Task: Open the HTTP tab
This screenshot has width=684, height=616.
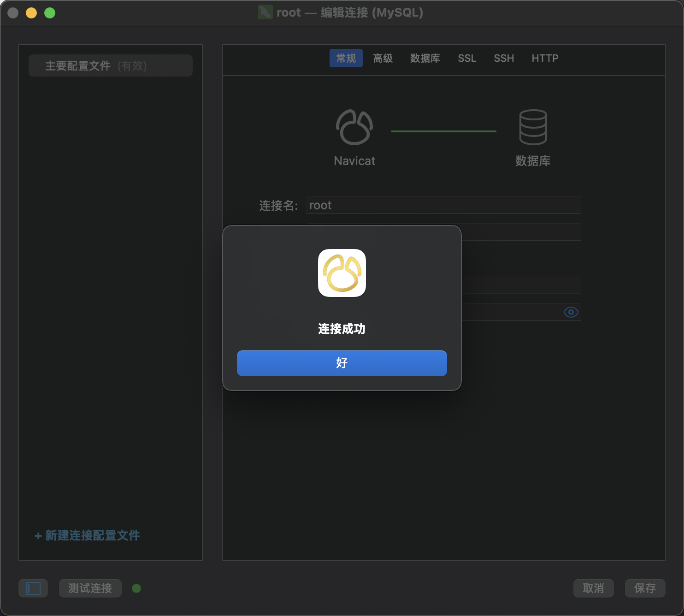Action: tap(545, 58)
